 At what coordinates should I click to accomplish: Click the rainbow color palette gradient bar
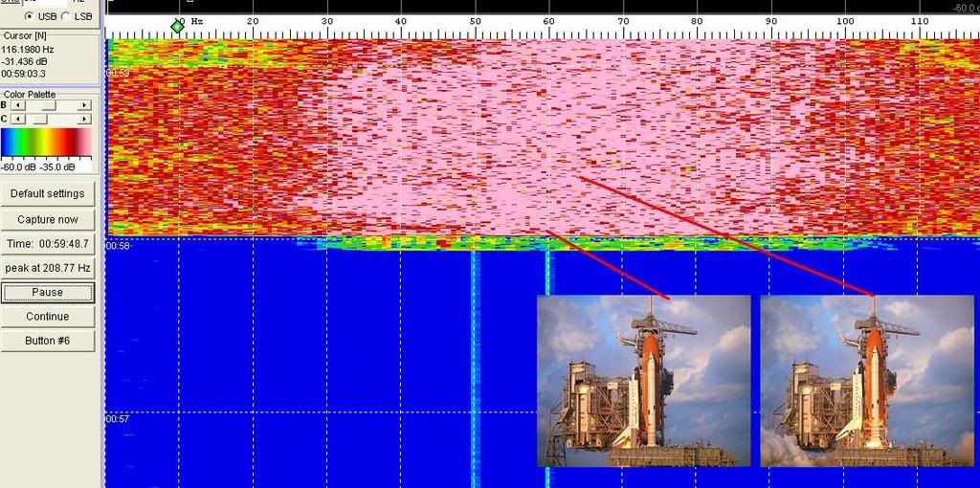47,142
